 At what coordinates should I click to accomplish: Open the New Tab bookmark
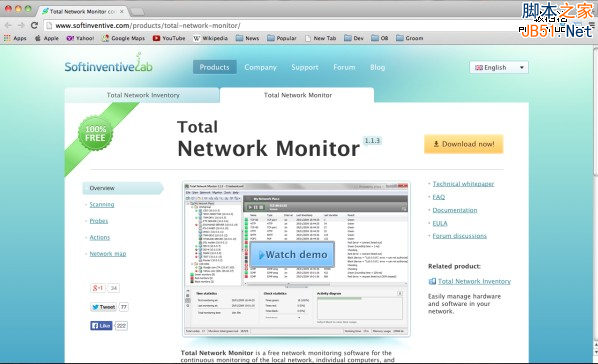[x=321, y=38]
